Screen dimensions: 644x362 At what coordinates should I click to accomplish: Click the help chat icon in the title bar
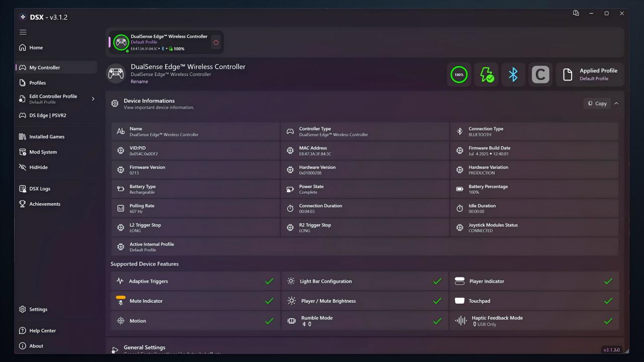[x=576, y=13]
